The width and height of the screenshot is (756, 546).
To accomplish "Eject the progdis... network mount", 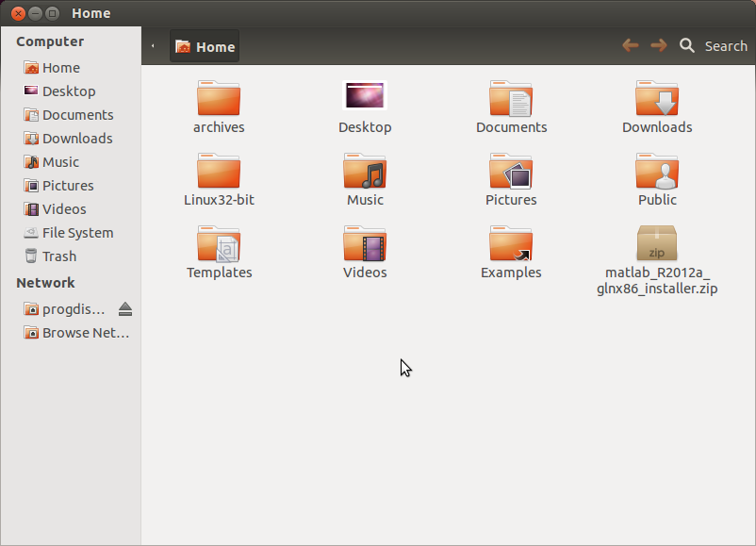I will coord(125,309).
